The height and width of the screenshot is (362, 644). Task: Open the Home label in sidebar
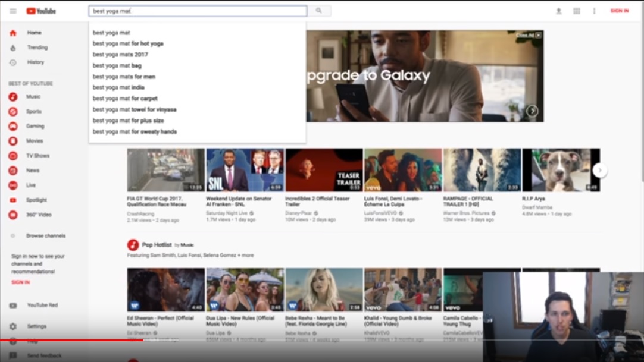(35, 33)
